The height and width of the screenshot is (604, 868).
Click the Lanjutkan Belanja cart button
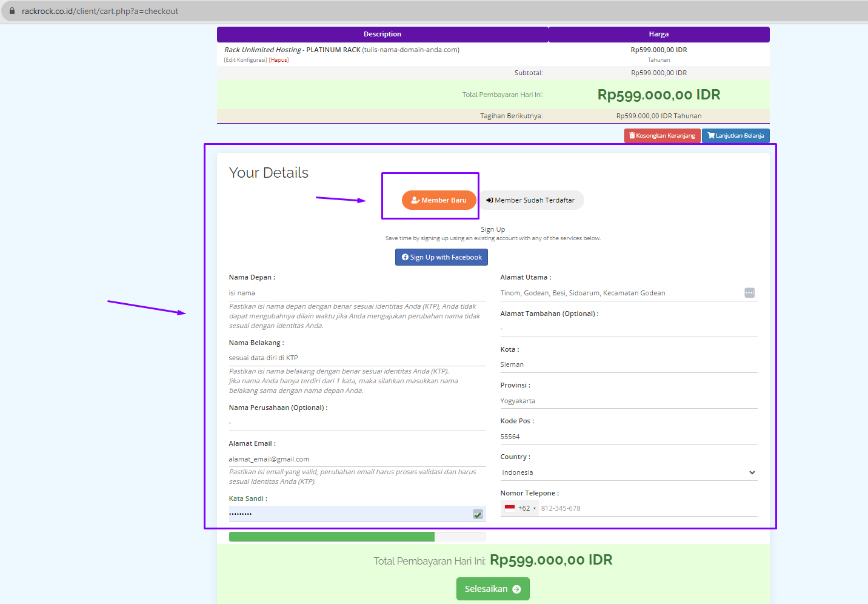(735, 136)
